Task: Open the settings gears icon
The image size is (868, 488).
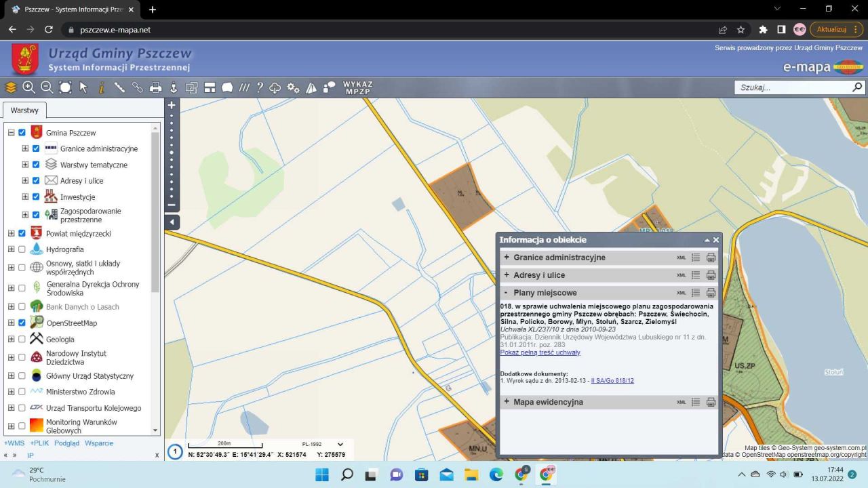Action: click(294, 87)
